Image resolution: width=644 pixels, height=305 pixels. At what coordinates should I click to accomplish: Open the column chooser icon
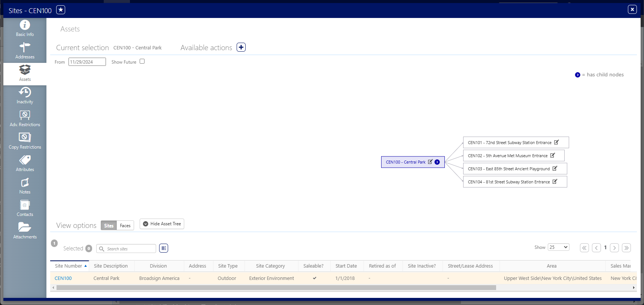tap(164, 248)
